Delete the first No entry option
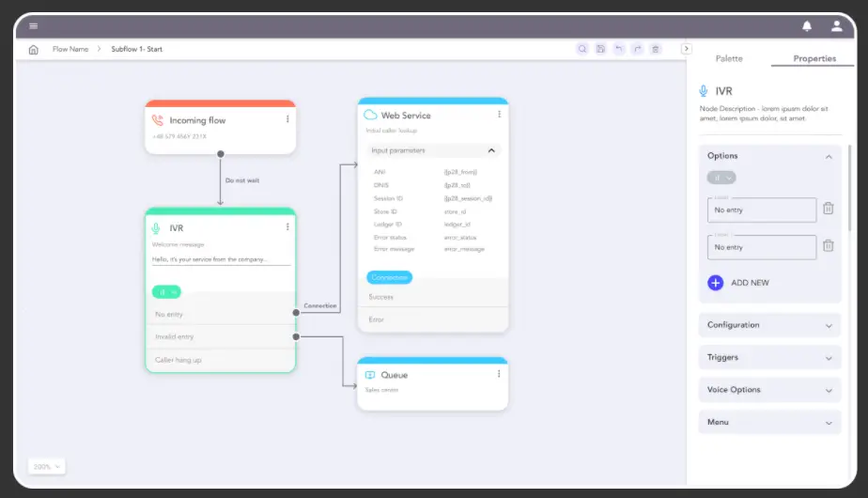This screenshot has height=498, width=868. coord(829,209)
